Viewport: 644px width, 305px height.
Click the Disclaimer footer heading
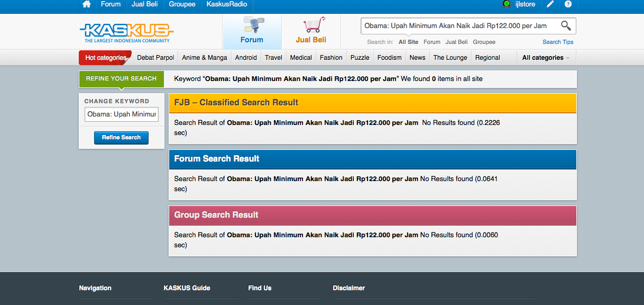(348, 288)
